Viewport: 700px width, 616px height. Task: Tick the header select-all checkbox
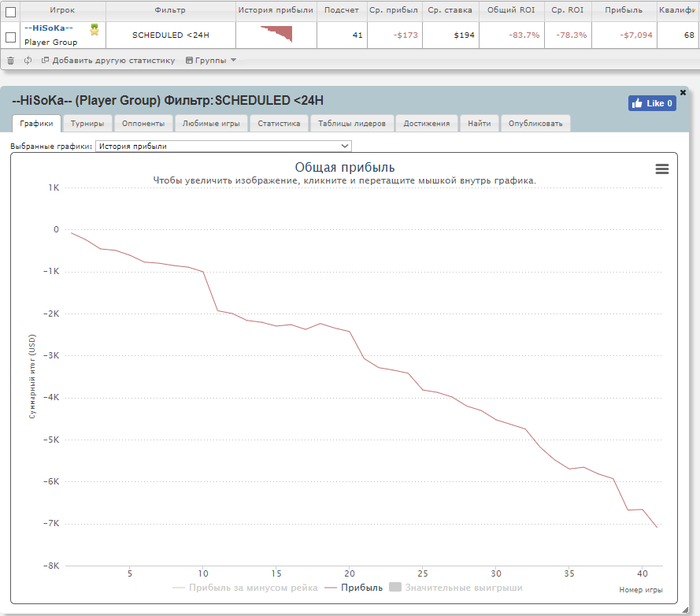coord(10,11)
